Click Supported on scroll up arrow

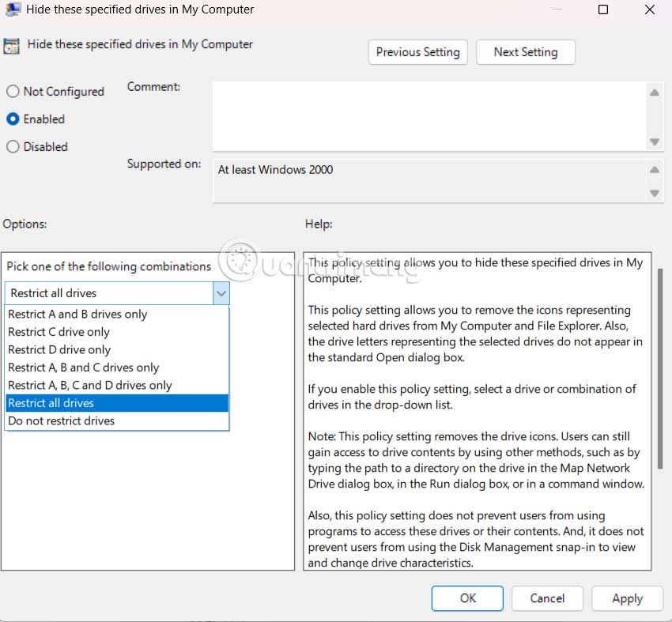[655, 170]
